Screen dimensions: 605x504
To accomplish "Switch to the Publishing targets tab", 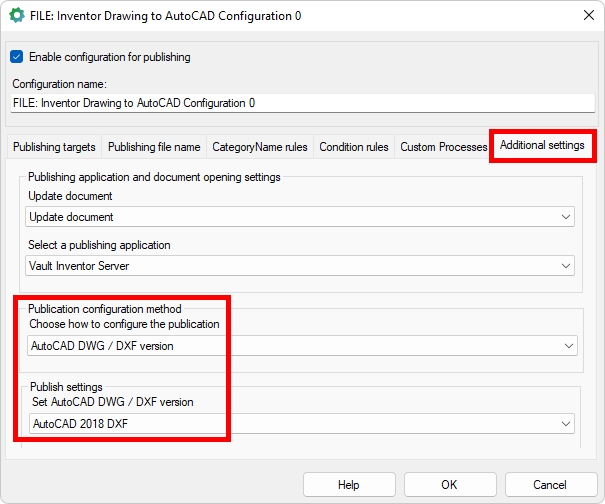I will tap(54, 147).
